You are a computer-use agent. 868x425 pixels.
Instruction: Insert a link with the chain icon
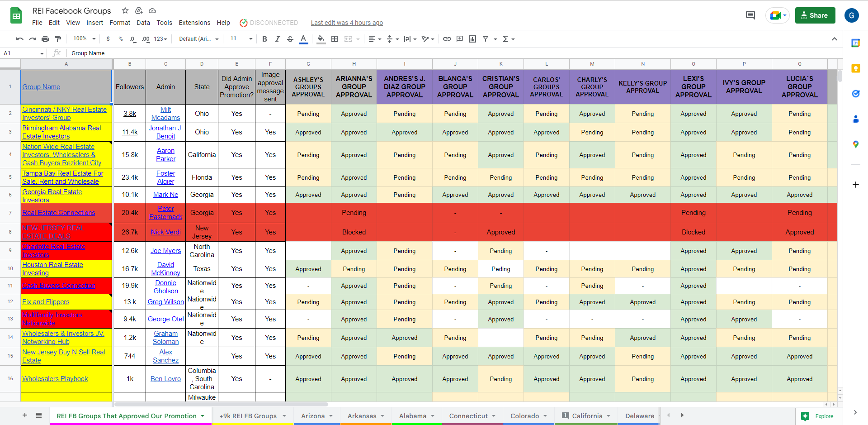[447, 39]
